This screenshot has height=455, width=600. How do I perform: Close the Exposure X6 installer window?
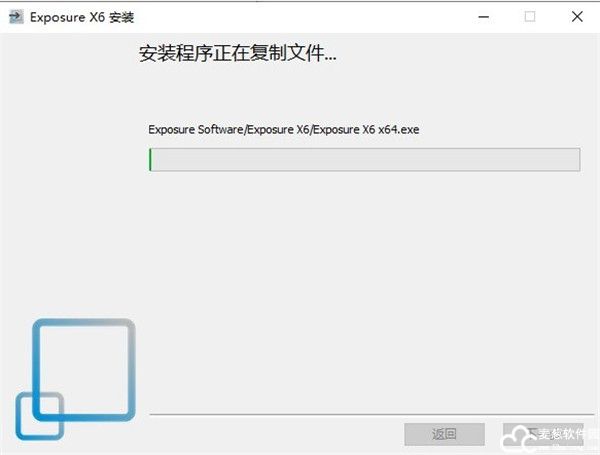(x=577, y=17)
